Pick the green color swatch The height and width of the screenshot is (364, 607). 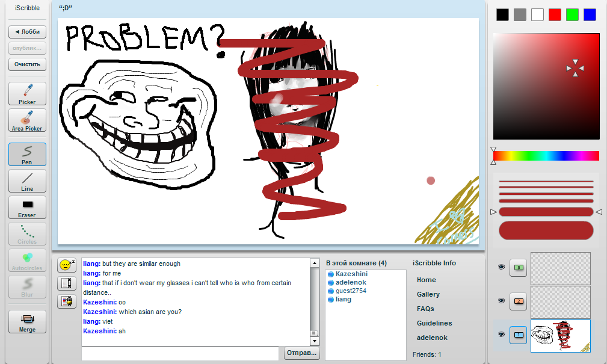572,14
